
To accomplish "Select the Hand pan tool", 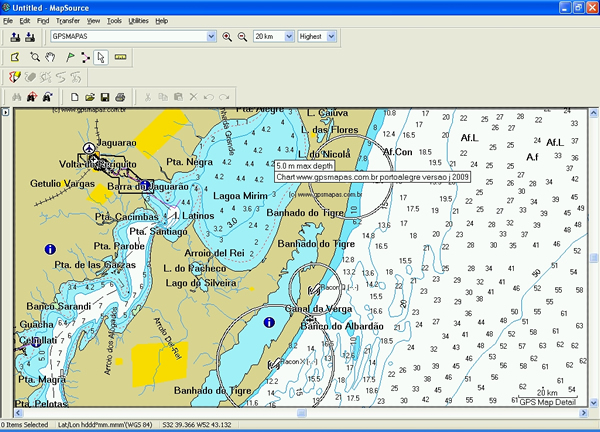I will click(x=52, y=57).
